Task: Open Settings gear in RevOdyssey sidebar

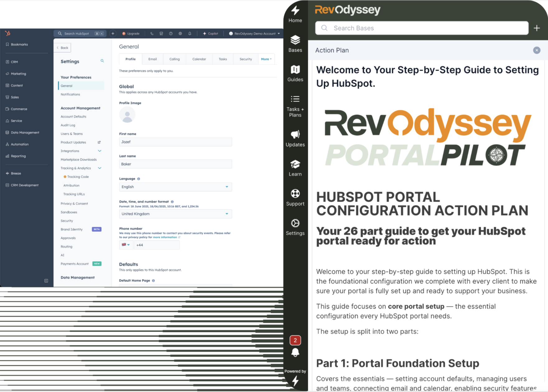Action: 295,227
